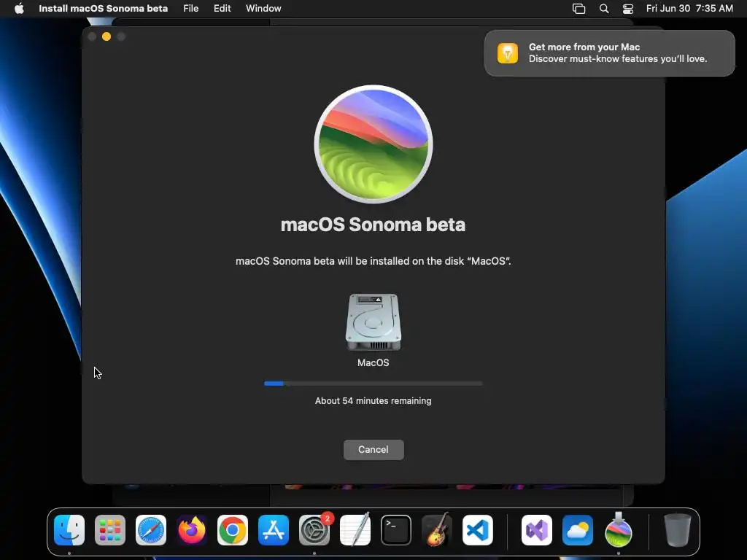Open the Apple menu

click(19, 9)
